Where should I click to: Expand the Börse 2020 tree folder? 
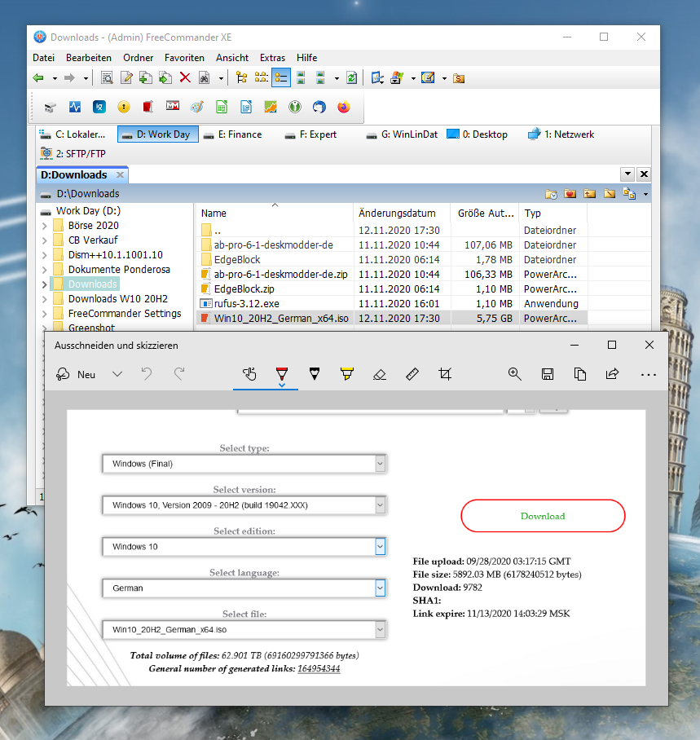click(x=44, y=226)
